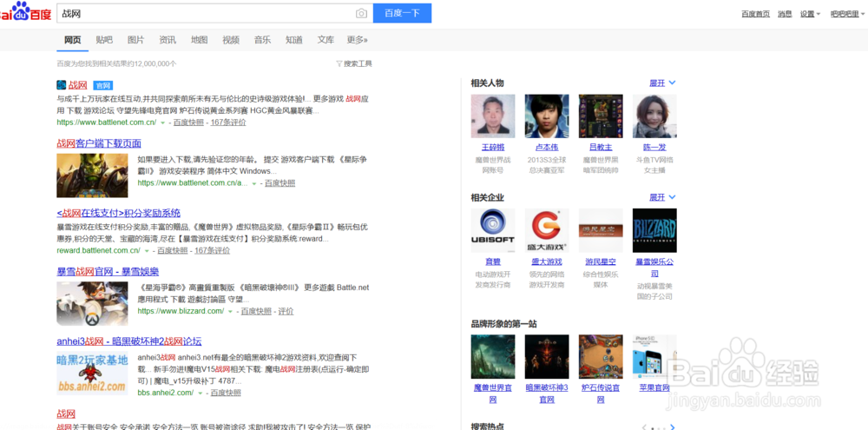The image size is (868, 430).
Task: Click the 盛大游戏 logo
Action: coord(547,230)
